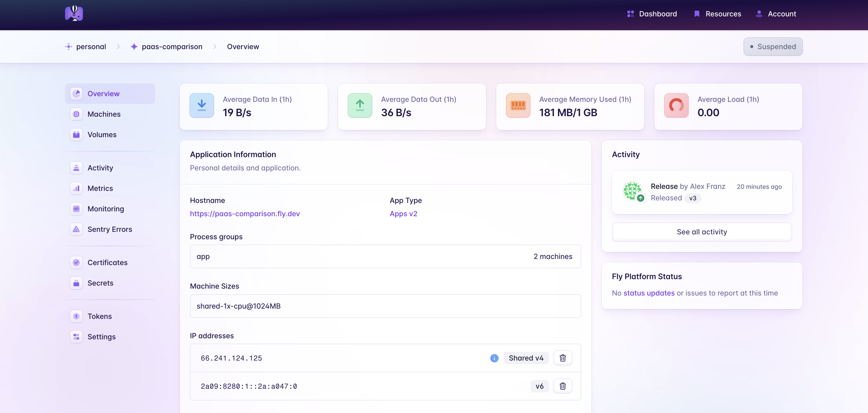Click the memory chip icon on Memory Used card
The image size is (868, 413).
pos(518,105)
